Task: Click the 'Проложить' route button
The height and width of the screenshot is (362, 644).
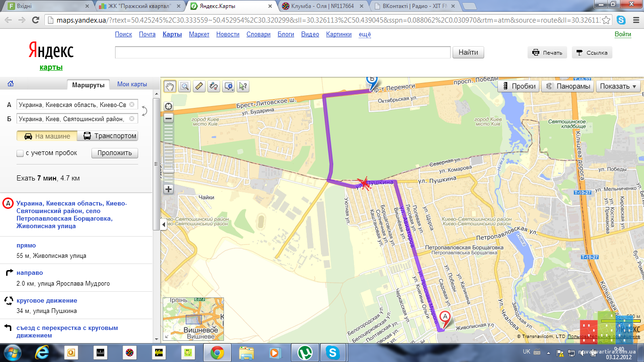Action: pyautogui.click(x=115, y=153)
